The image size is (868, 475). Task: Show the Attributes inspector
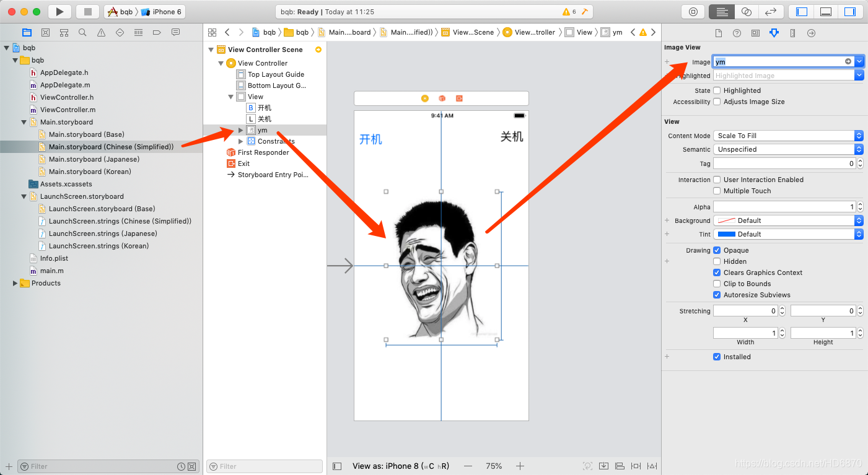[774, 33]
